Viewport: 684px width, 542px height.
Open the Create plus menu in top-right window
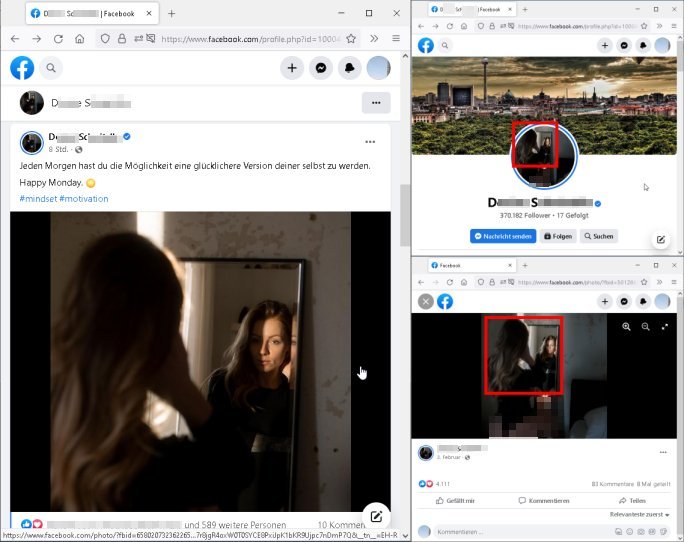(605, 45)
